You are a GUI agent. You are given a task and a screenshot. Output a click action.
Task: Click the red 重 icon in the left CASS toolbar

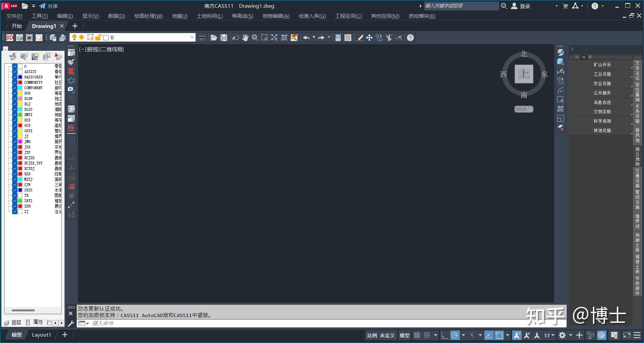click(71, 71)
